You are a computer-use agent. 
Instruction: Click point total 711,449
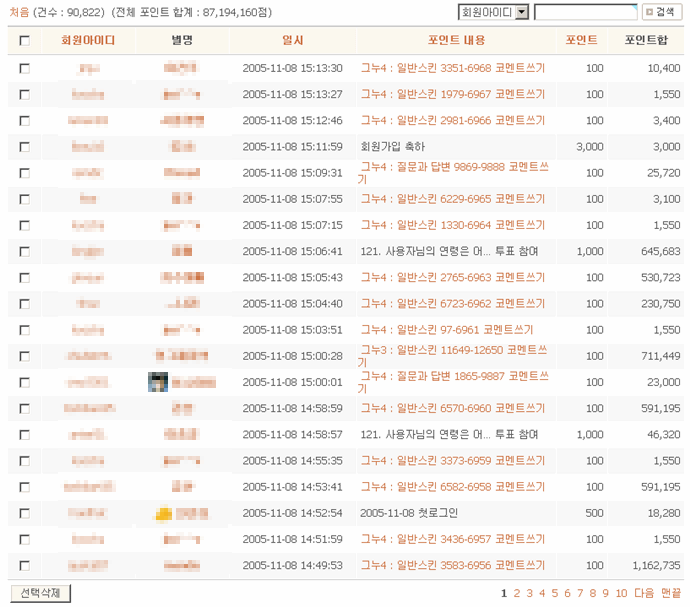click(x=661, y=356)
